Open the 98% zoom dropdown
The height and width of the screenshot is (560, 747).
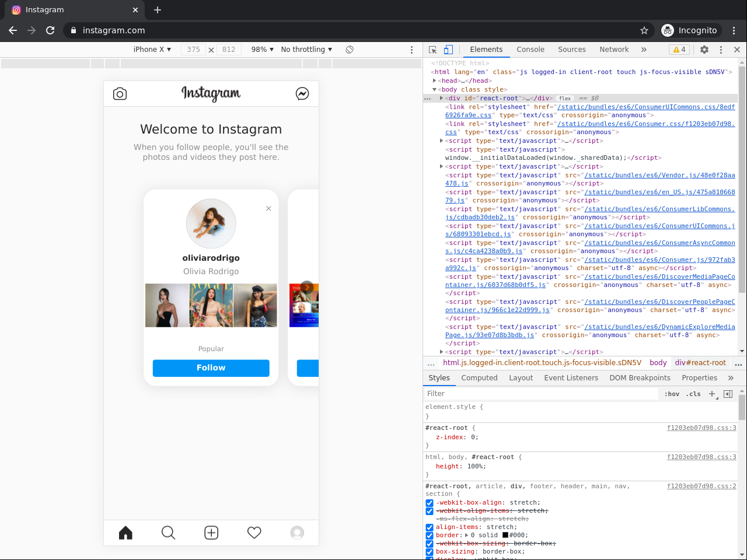[x=263, y=50]
